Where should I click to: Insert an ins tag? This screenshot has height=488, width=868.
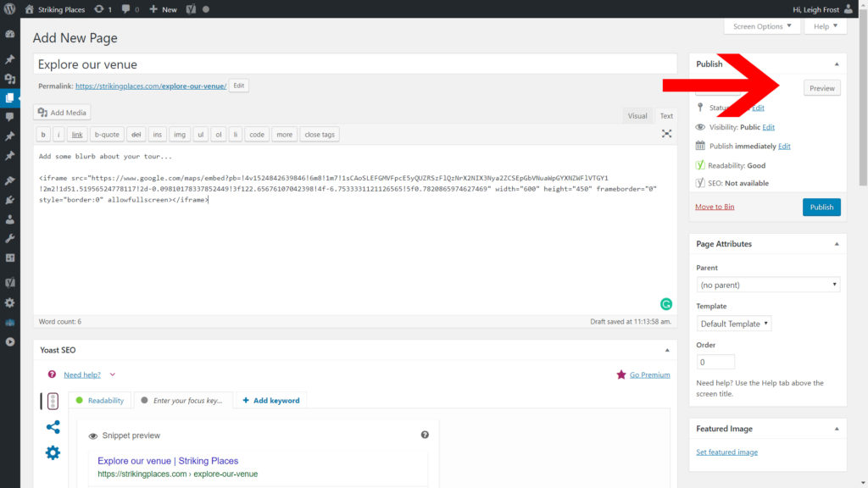point(157,135)
